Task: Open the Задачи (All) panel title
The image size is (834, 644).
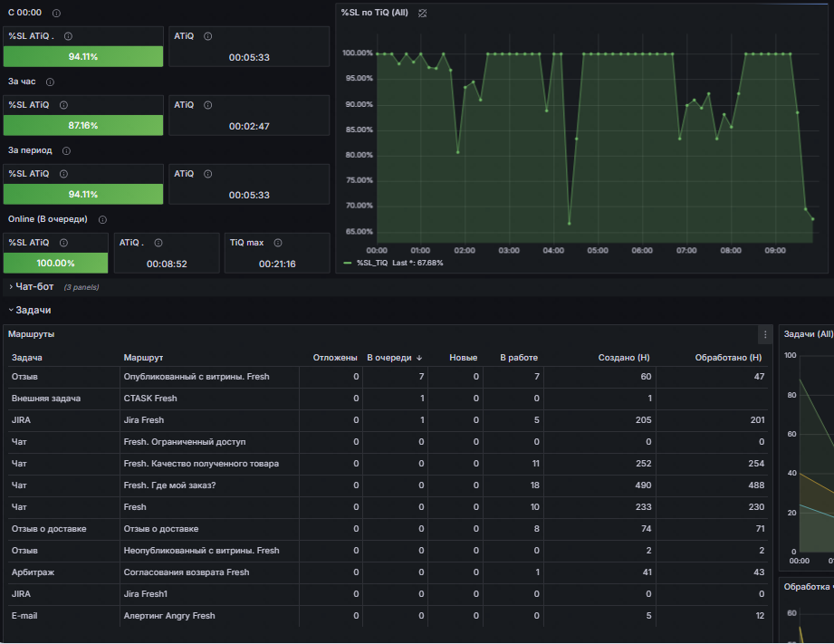Action: [806, 334]
